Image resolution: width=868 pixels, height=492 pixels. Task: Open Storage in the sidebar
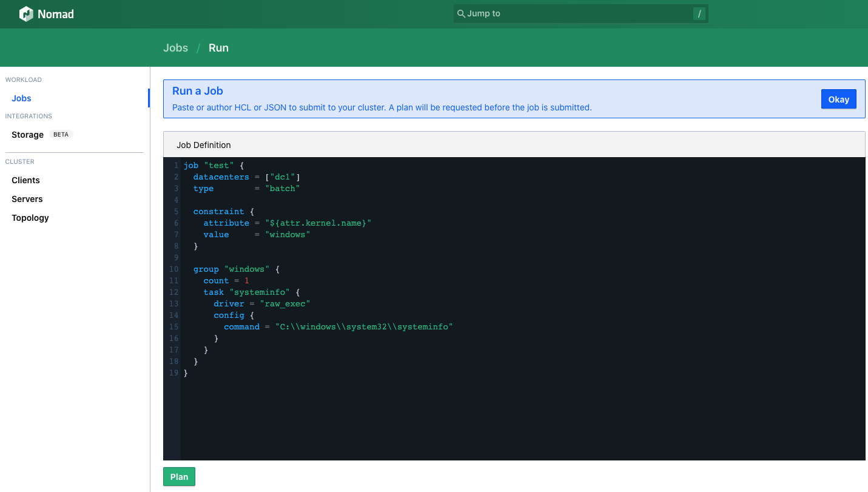[x=27, y=135]
